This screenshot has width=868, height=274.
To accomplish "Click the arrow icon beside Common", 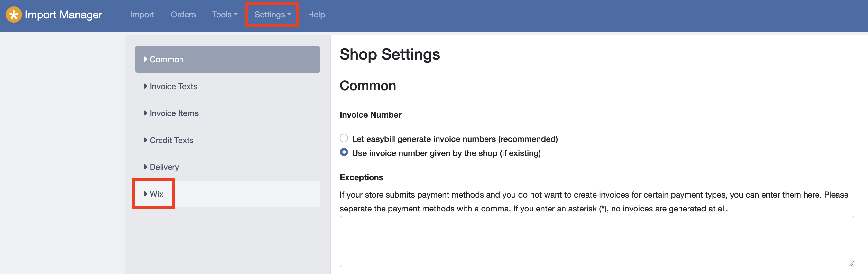I will point(145,59).
